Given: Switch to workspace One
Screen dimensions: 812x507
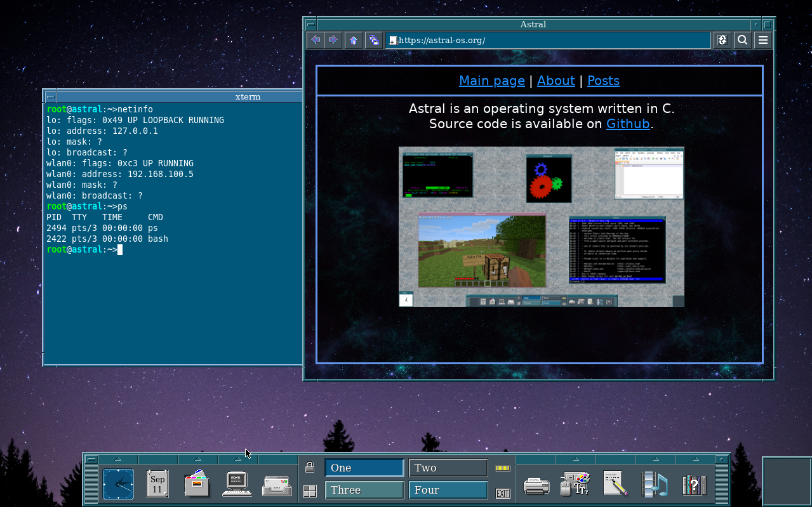Looking at the screenshot, I should click(364, 468).
